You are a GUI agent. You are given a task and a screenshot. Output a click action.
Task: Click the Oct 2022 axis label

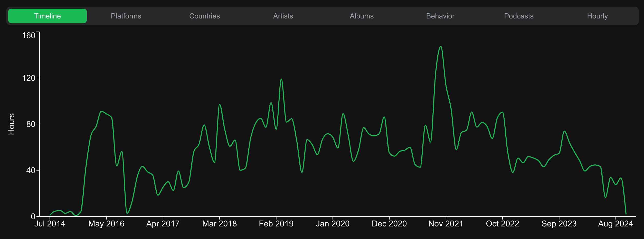click(503, 224)
